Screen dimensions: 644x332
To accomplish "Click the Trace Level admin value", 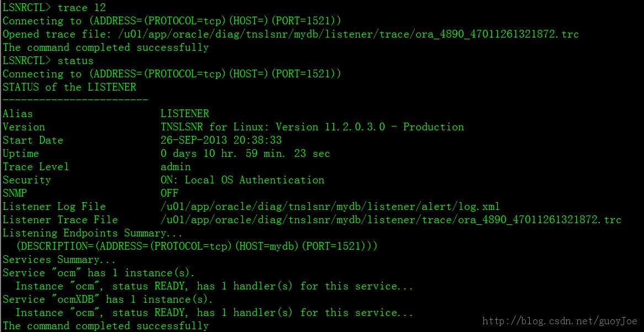I will pos(176,167).
